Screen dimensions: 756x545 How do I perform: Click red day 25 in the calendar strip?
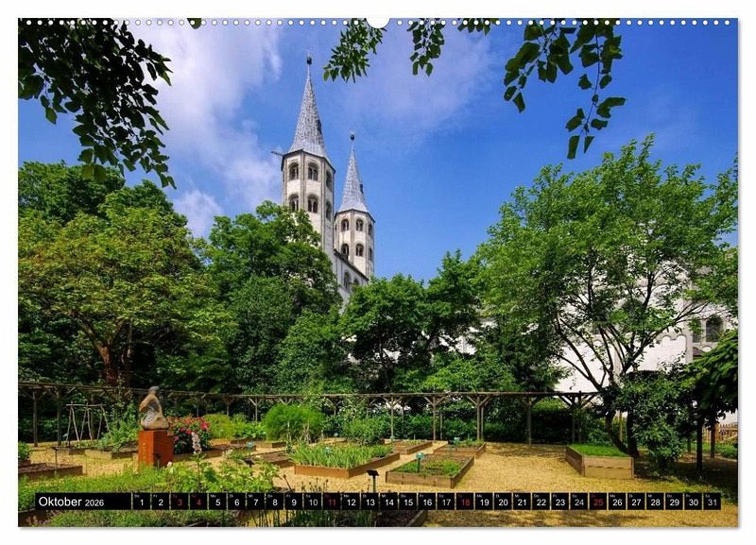pyautogui.click(x=597, y=502)
